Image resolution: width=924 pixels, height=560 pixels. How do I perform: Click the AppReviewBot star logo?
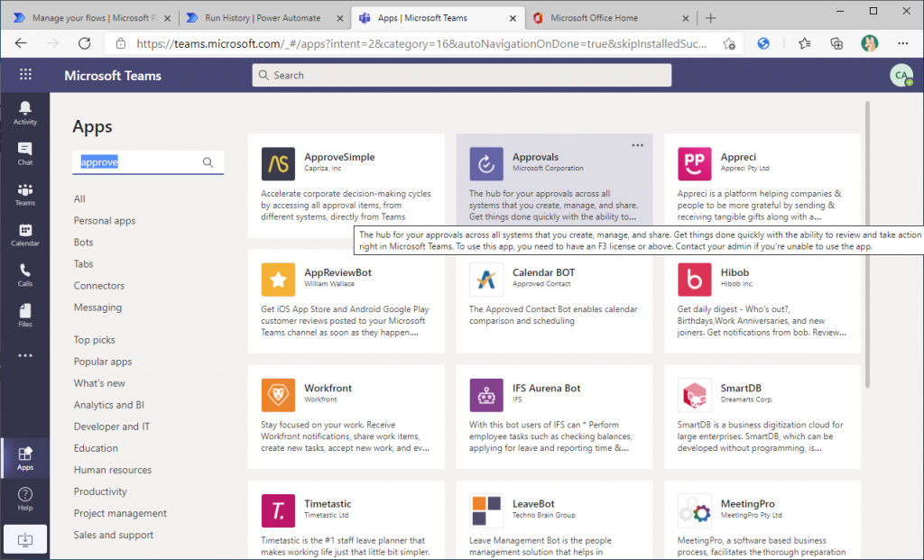[x=278, y=280]
